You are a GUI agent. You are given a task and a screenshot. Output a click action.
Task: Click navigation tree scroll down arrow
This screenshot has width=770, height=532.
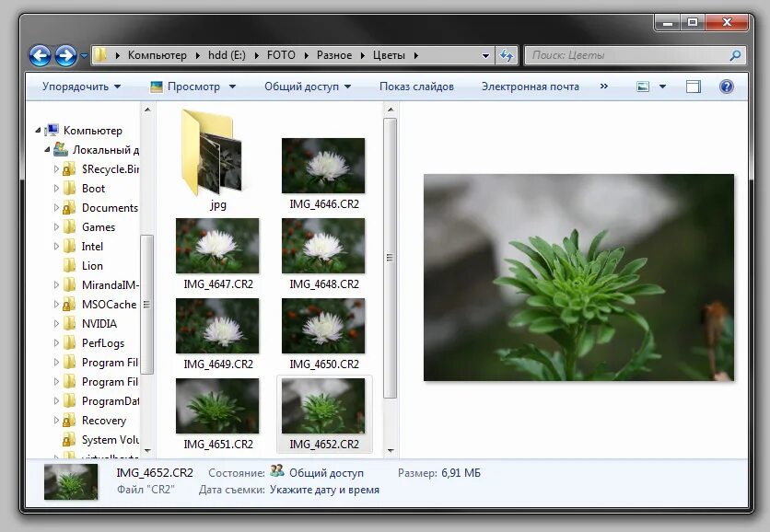(x=147, y=450)
